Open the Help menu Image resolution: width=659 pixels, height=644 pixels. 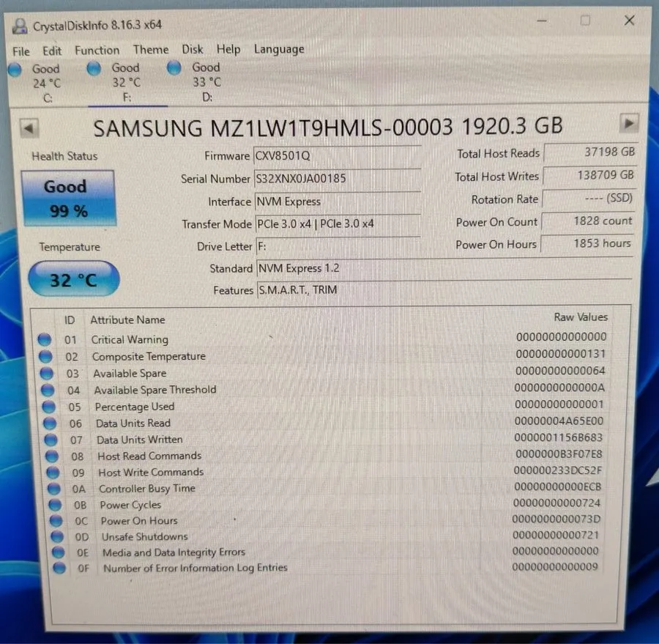228,49
